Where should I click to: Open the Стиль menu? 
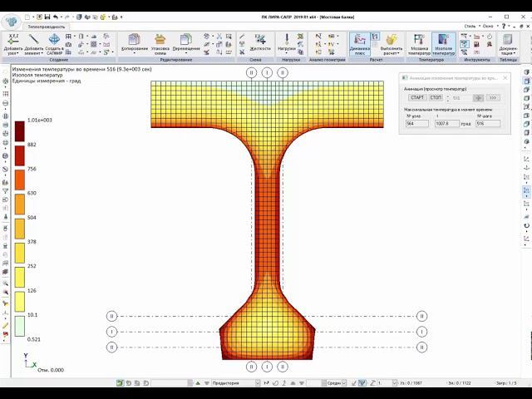pos(470,26)
